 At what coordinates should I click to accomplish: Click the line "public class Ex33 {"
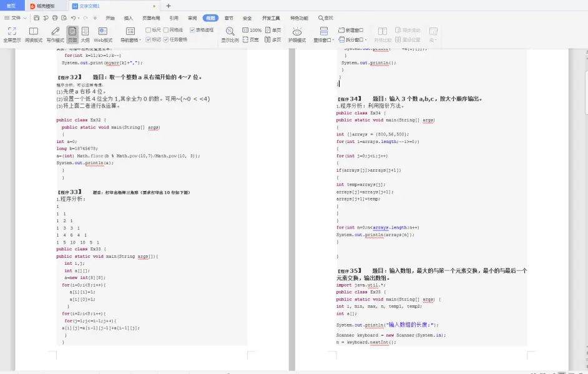pyautogui.click(x=81, y=249)
